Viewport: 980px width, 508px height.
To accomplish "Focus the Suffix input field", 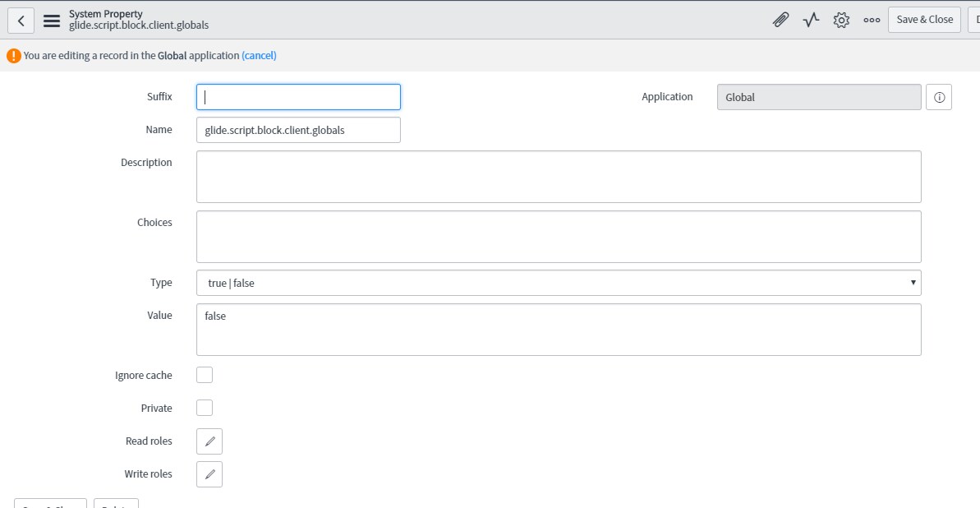I will pos(298,97).
